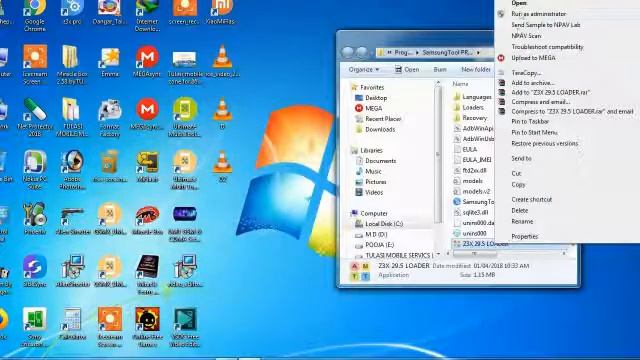The image size is (640, 360).
Task: Choose Delete from context menu
Action: point(520,211)
